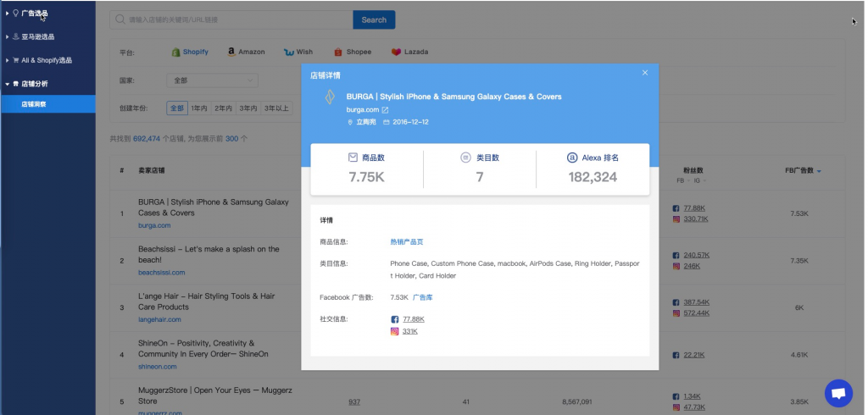Select Shopify platform filter
The height and width of the screenshot is (415, 868).
190,52
